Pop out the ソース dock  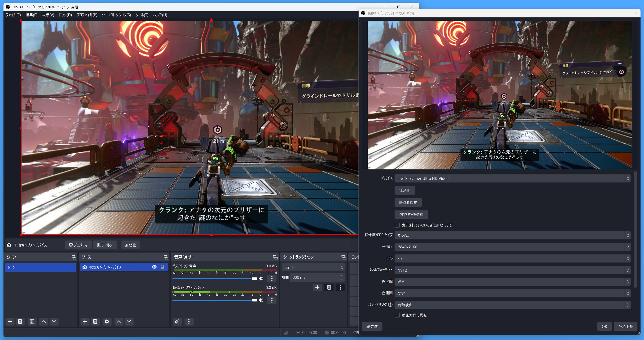(x=166, y=257)
